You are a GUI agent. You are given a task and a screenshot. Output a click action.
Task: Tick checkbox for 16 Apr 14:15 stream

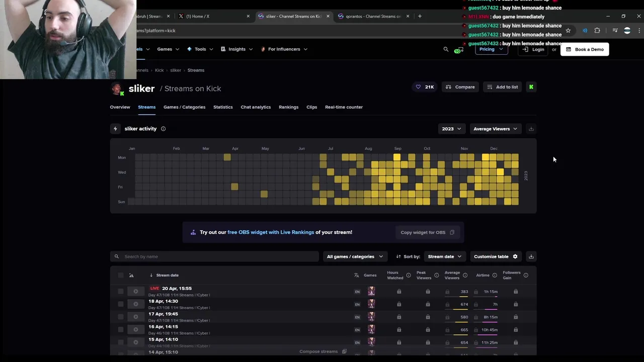[120, 329]
